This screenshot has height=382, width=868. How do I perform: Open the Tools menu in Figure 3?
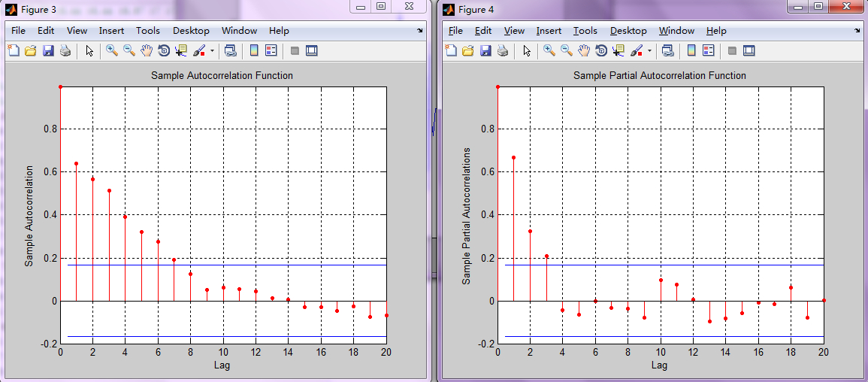coord(148,31)
